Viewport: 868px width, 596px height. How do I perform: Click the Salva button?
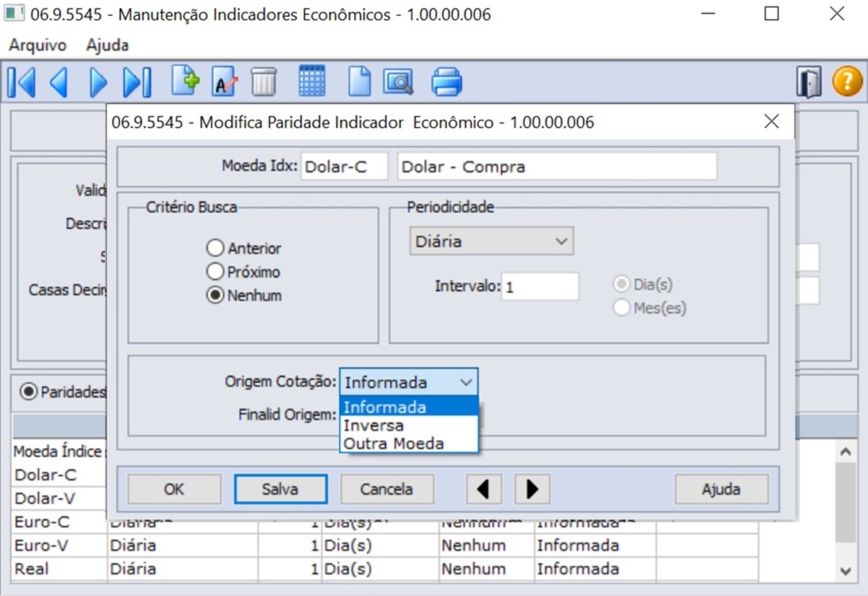pos(280,489)
